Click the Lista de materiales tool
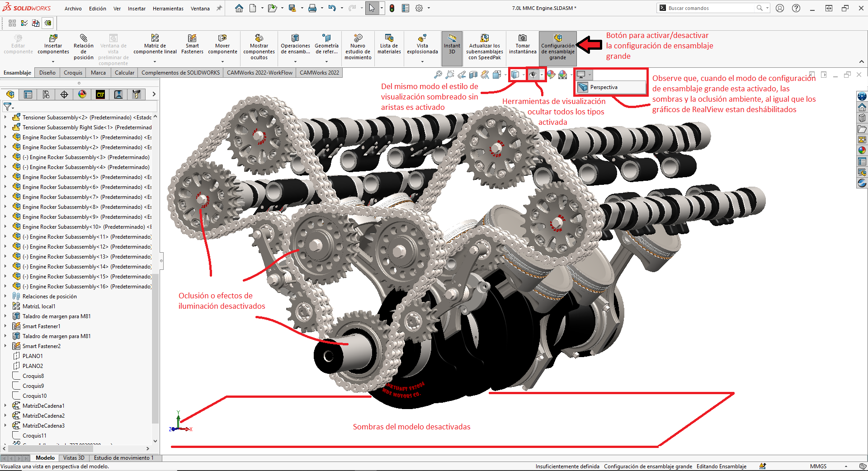Viewport: 868px width, 471px height. point(389,44)
